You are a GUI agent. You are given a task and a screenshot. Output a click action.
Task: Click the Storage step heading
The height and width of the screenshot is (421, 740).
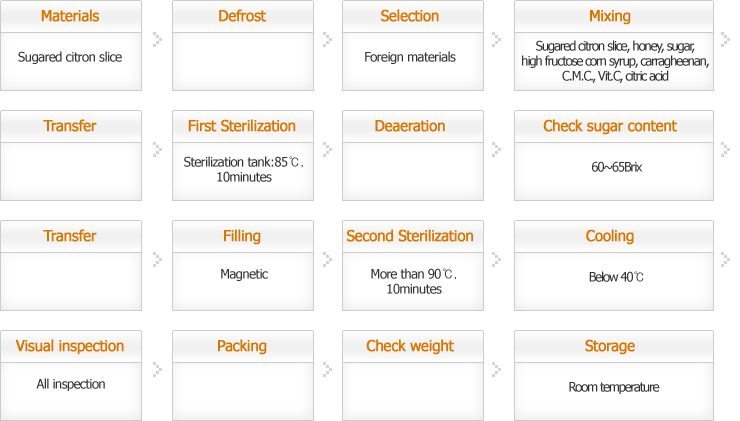click(609, 346)
